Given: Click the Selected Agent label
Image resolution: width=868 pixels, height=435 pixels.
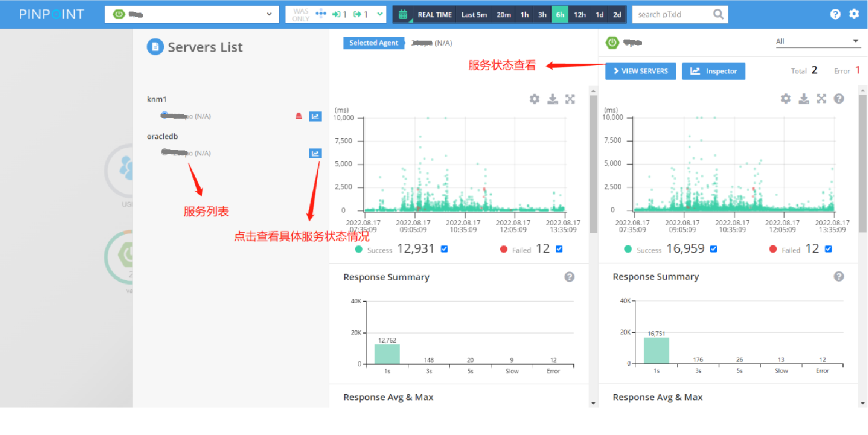Looking at the screenshot, I should [374, 43].
